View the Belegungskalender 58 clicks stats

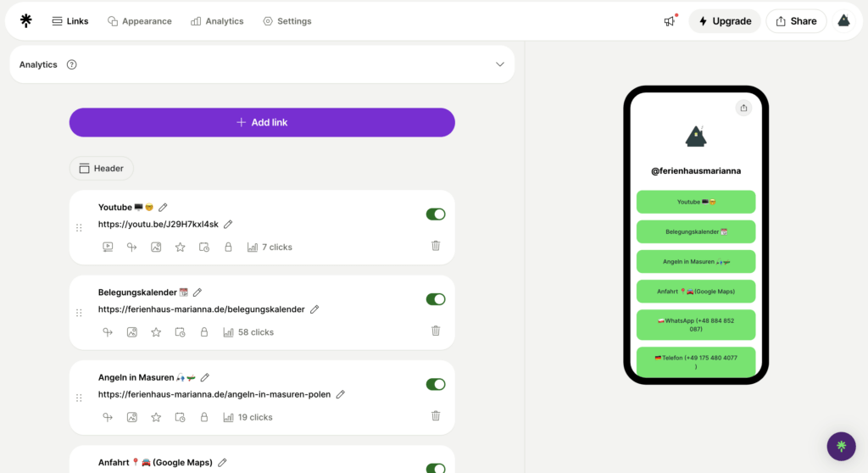click(248, 332)
